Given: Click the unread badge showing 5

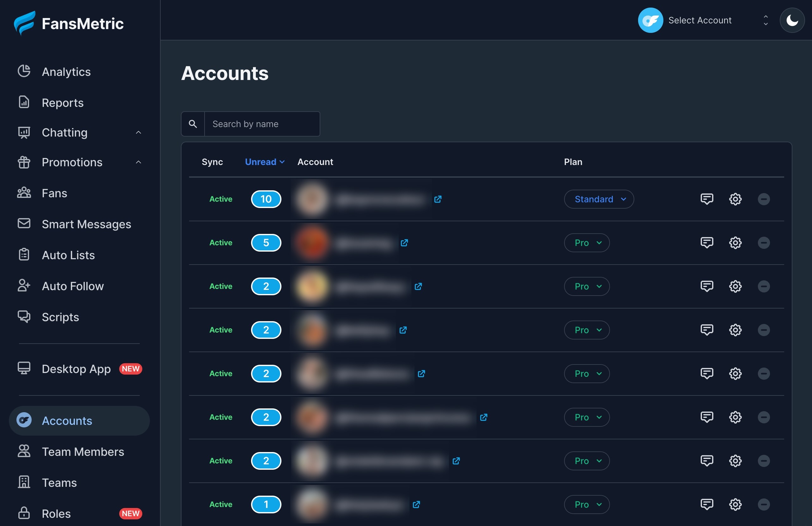Looking at the screenshot, I should (266, 242).
